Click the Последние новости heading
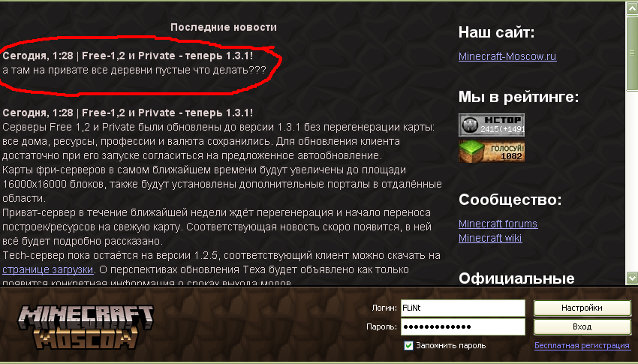Image resolution: width=638 pixels, height=364 pixels. pyautogui.click(x=224, y=27)
